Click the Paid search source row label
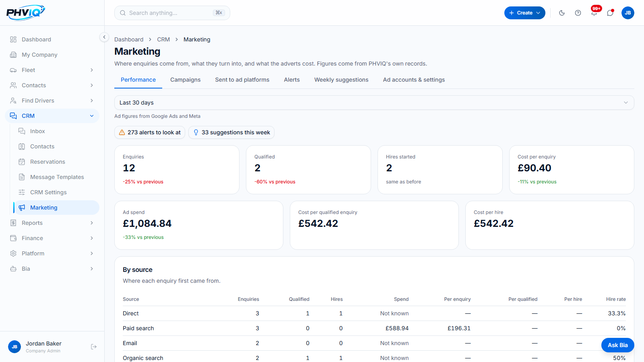644x362 pixels. 138,328
